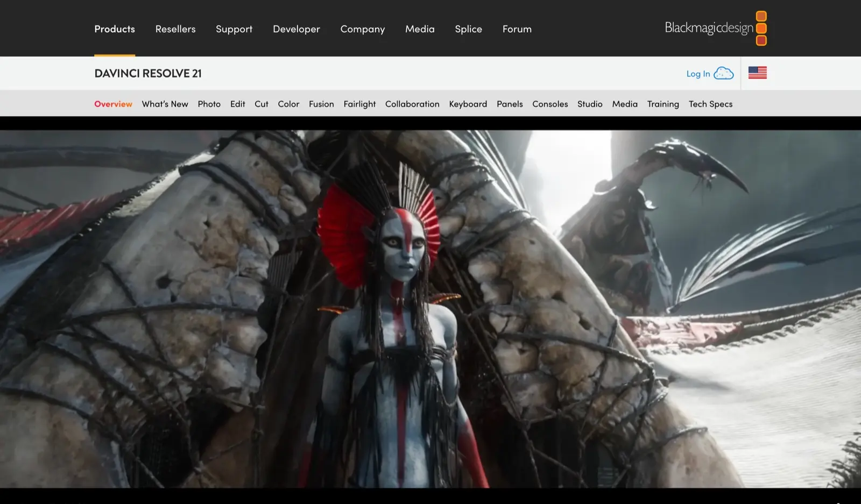Viewport: 861px width, 504px height.
Task: Switch to the What's New tab
Action: pyautogui.click(x=165, y=104)
